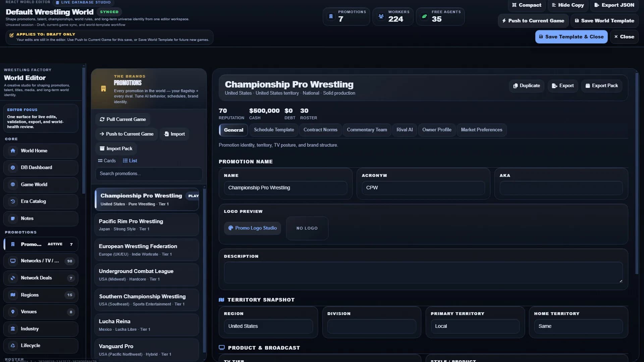
Task: Click Save Template & Close button
Action: point(571,37)
